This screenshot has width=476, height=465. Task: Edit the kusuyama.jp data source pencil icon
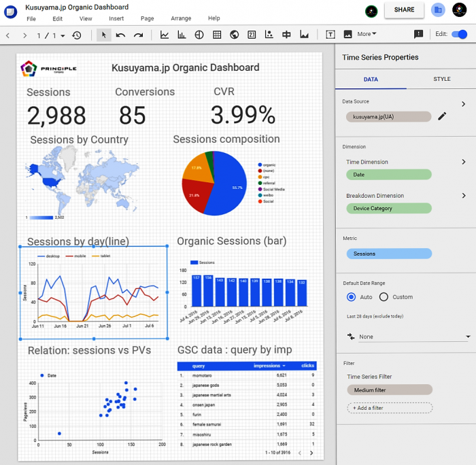click(x=442, y=116)
